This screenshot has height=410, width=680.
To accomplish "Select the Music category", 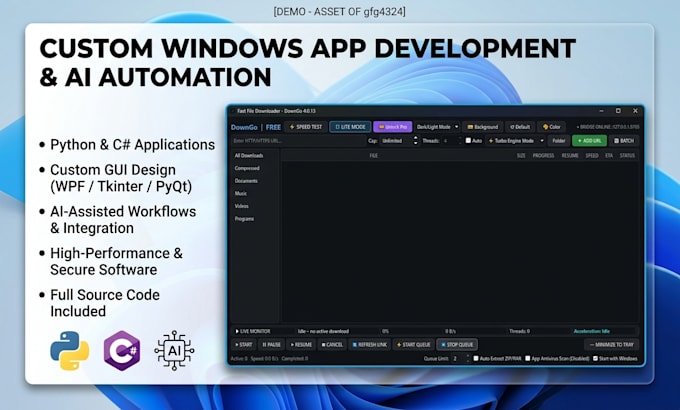I will pos(241,193).
